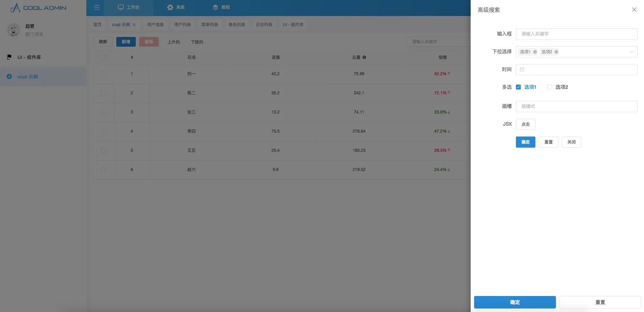The height and width of the screenshot is (312, 644).
Task: Select the row checkbox for 刘一
Action: pyautogui.click(x=103, y=74)
